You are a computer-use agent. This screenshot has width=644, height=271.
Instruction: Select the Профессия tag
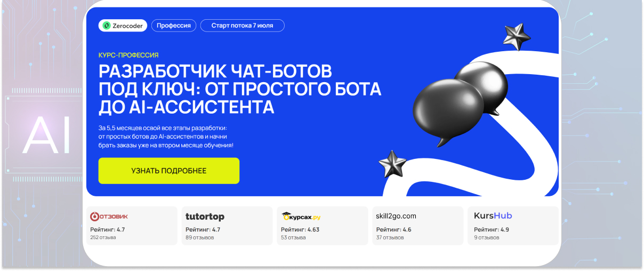174,26
